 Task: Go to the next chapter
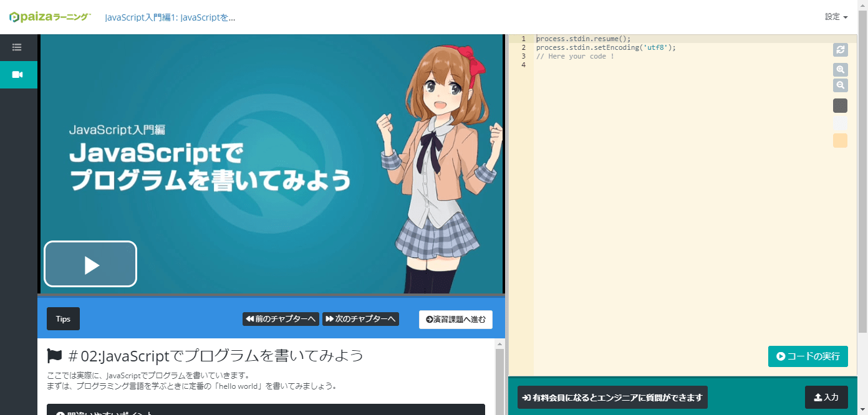point(360,318)
